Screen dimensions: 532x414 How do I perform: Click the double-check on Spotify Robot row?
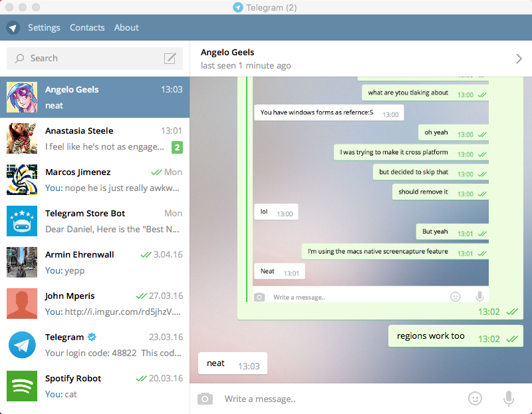pos(141,378)
